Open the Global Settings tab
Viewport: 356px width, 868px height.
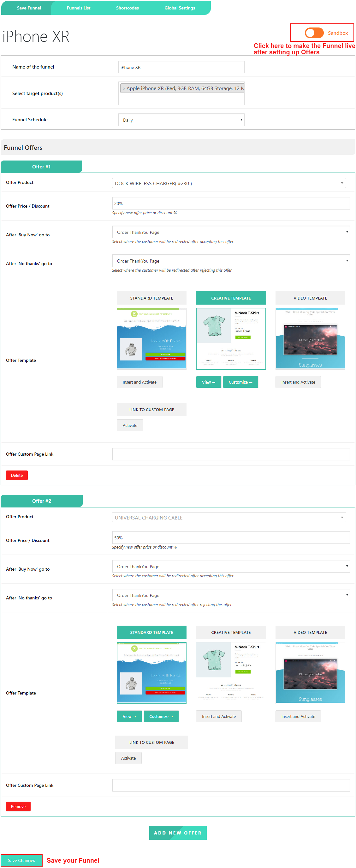[x=180, y=8]
